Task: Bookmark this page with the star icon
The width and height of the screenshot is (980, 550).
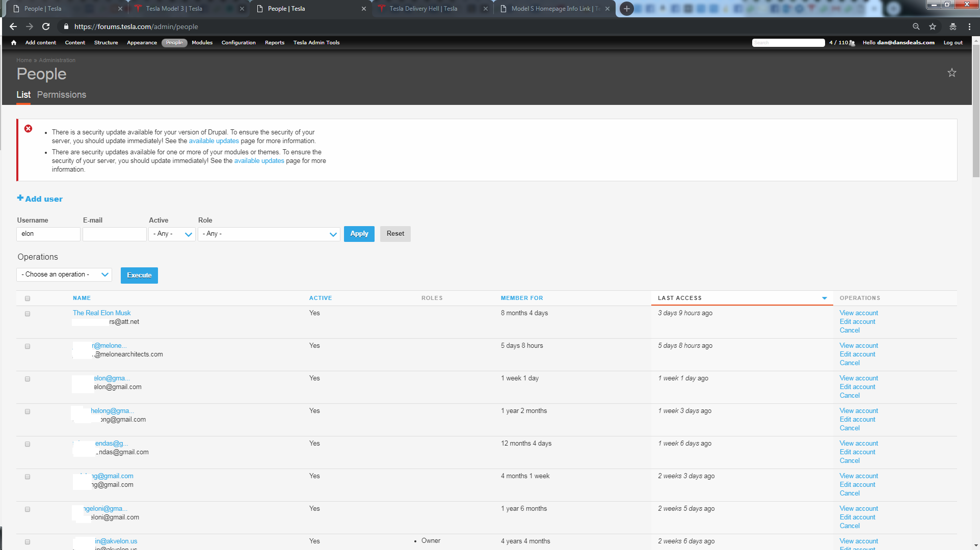Action: [933, 26]
